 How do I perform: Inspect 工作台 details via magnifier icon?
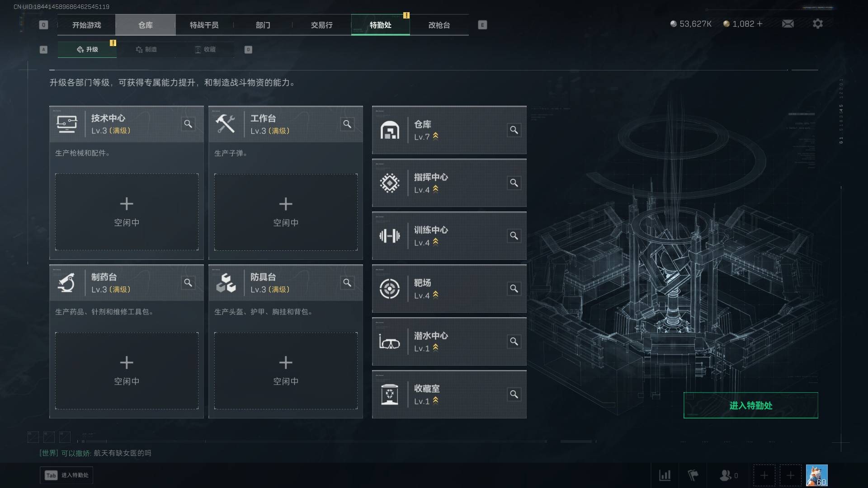click(x=347, y=124)
